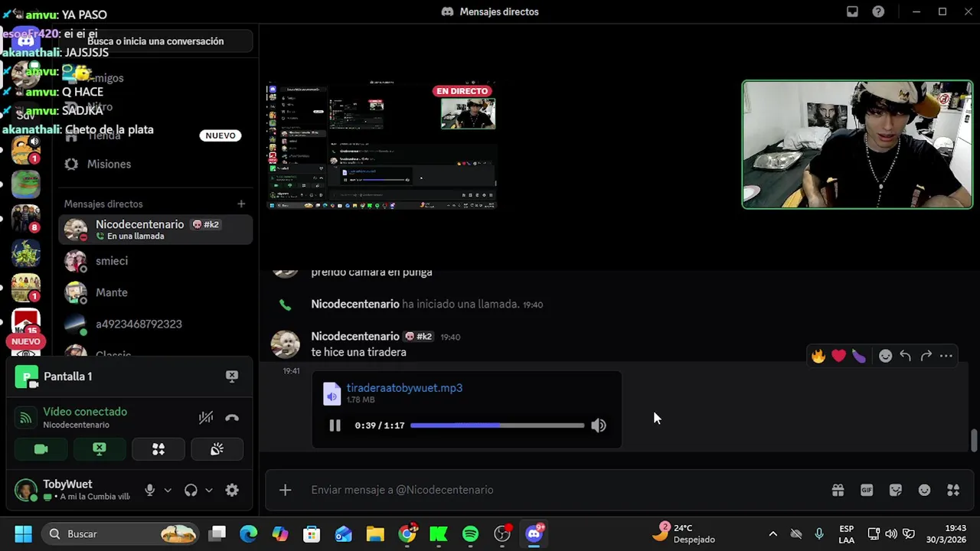Screen dimensions: 980x551
Task: Open the NUEVO server notification pill
Action: point(25,341)
